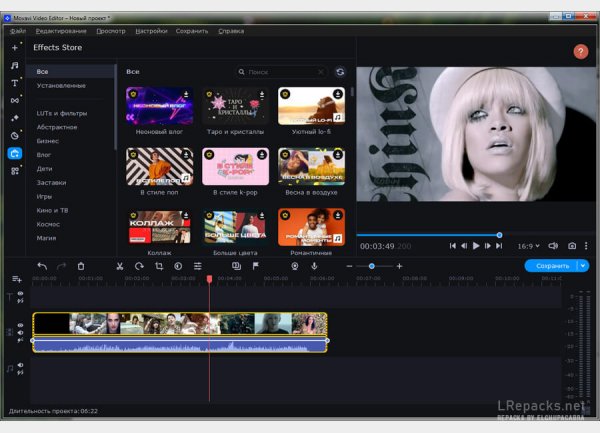Skip to previous clip in player
Viewport: 600px width, 433px height.
452,246
